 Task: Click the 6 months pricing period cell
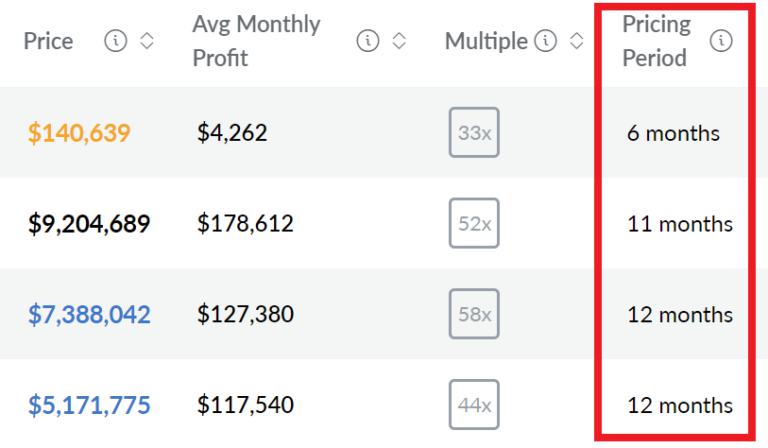tap(673, 133)
